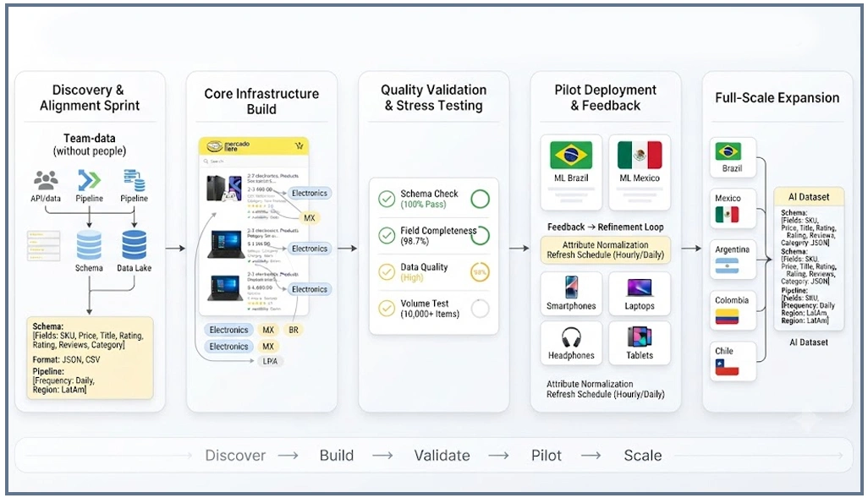The width and height of the screenshot is (868, 498).
Task: Open the Mercado Libre logo
Action: (228, 146)
